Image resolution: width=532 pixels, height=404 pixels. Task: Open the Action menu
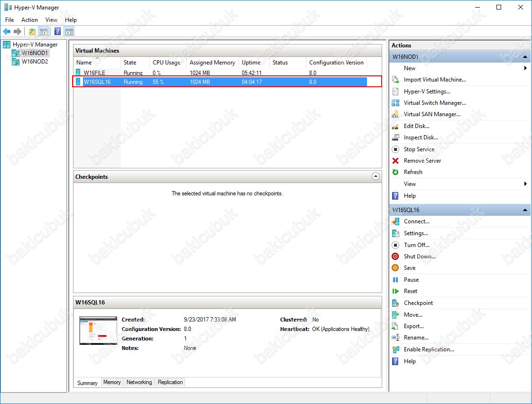pyautogui.click(x=29, y=19)
